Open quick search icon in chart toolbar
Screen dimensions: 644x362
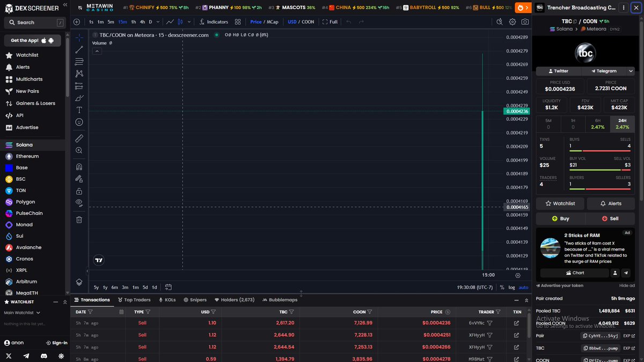[x=499, y=22]
